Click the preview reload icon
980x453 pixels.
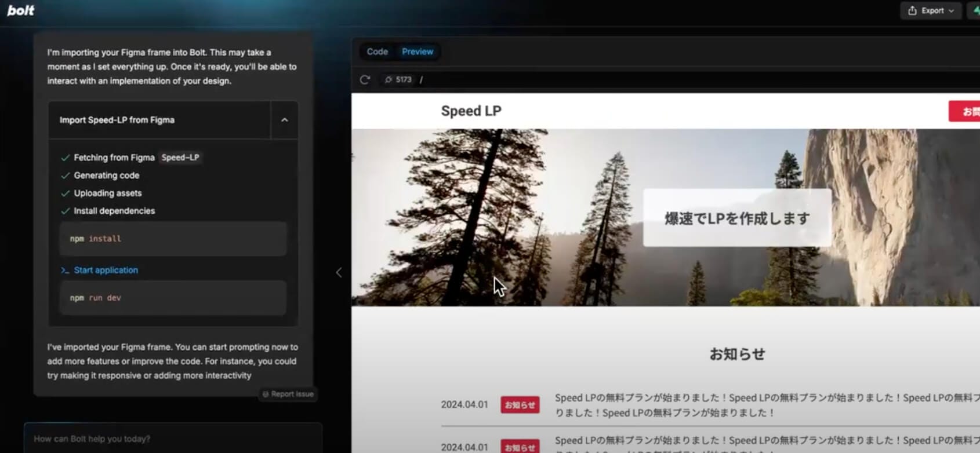365,79
